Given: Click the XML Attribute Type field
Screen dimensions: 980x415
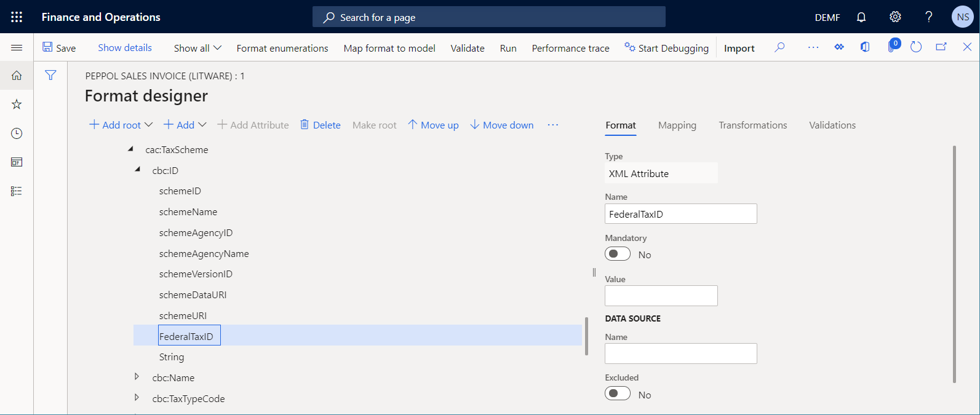Looking at the screenshot, I should 661,173.
